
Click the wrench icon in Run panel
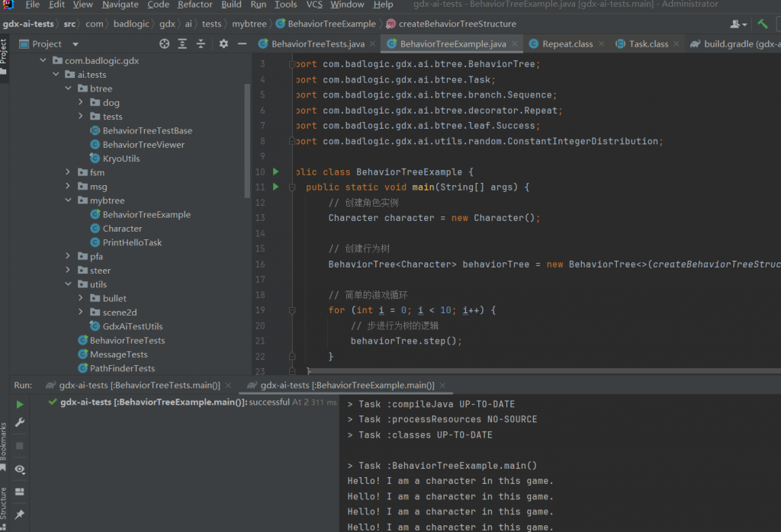20,422
